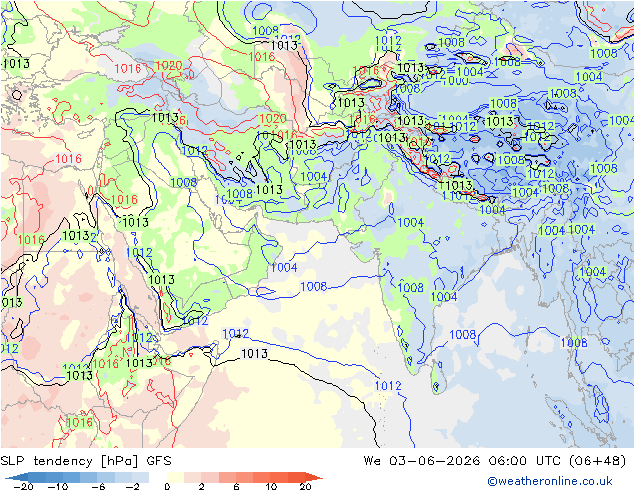
Task: Select the '-2' legend value
Action: tap(133, 486)
